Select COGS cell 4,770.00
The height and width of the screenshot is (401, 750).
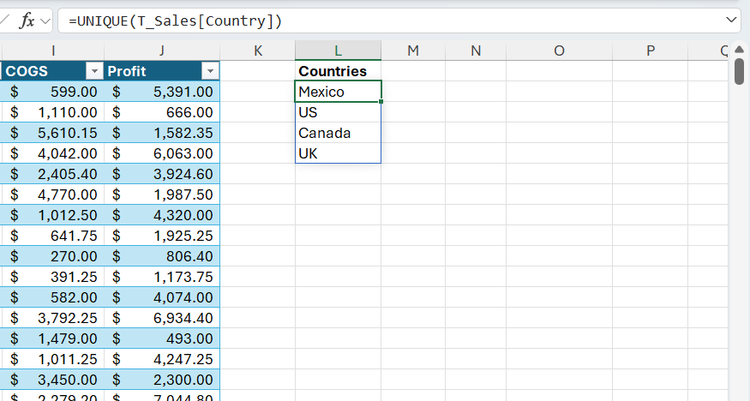click(x=53, y=194)
